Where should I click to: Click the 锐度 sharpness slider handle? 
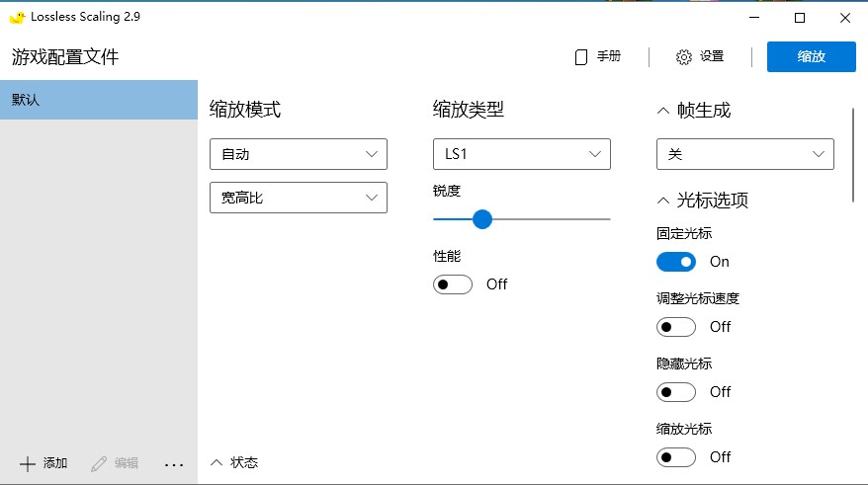(482, 219)
